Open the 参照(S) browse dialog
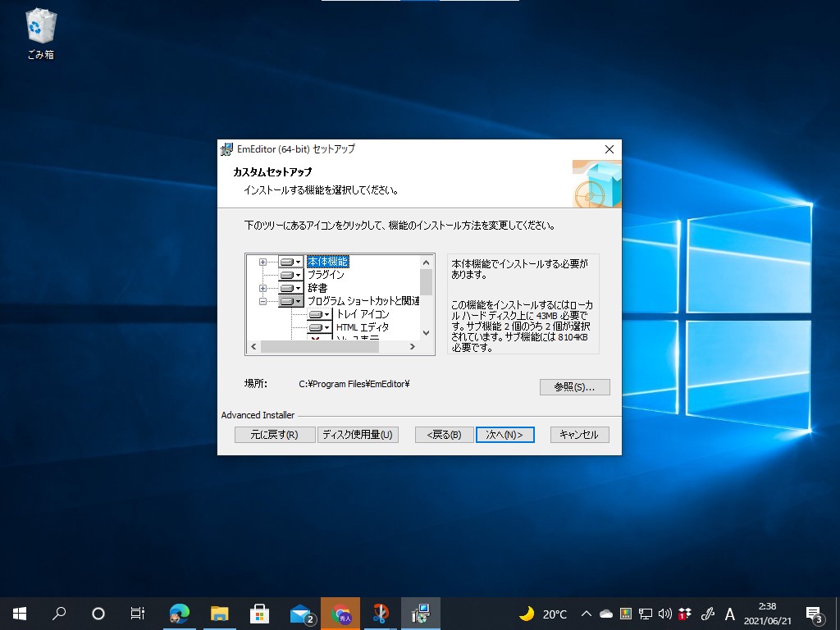The image size is (840, 630). (x=575, y=386)
